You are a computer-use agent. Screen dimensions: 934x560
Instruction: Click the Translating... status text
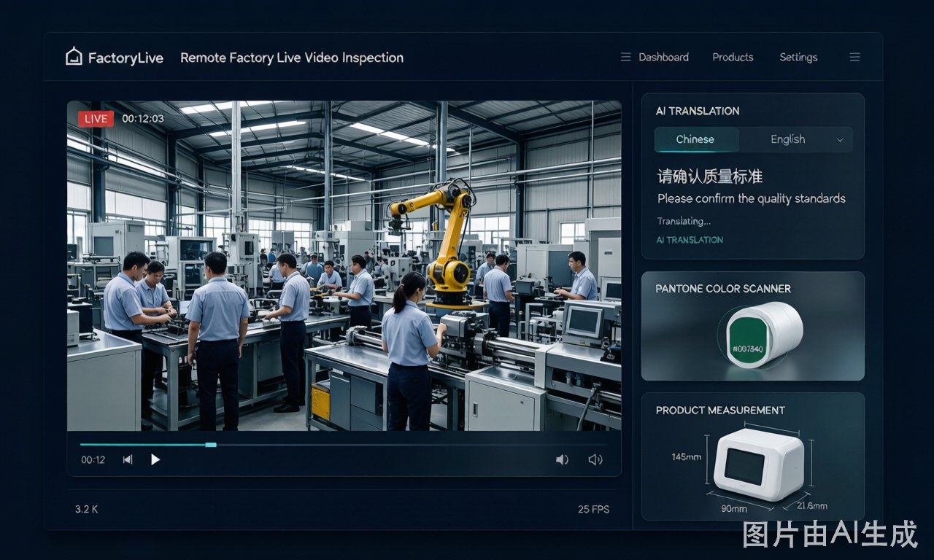pos(684,221)
